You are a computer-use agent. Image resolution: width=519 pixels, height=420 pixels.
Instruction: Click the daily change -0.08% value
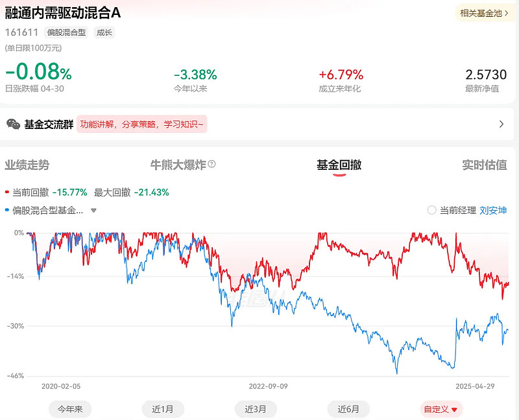click(38, 71)
